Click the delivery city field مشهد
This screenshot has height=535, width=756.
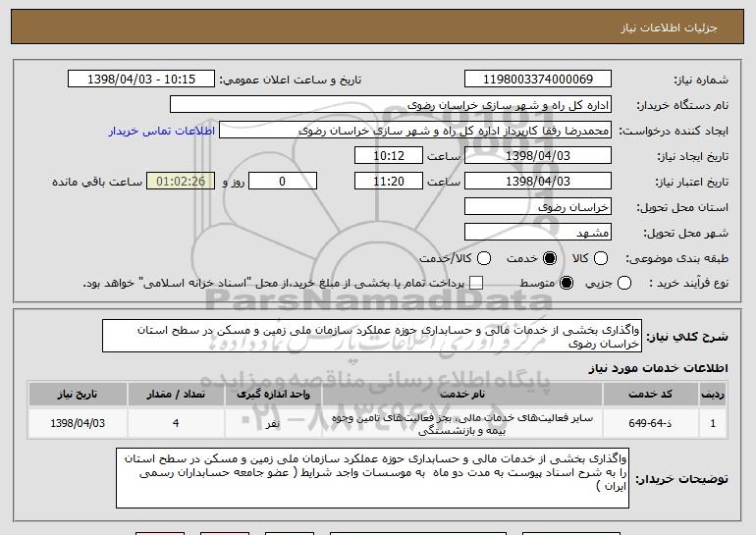(x=538, y=233)
